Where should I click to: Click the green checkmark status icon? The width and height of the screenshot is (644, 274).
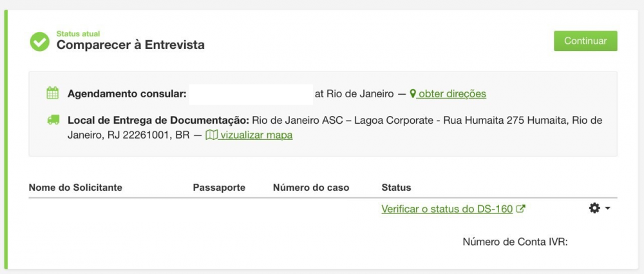click(x=40, y=41)
